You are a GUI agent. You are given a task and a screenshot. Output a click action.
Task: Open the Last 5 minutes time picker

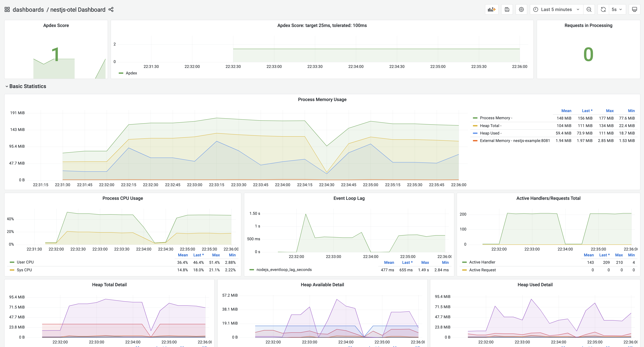point(556,9)
